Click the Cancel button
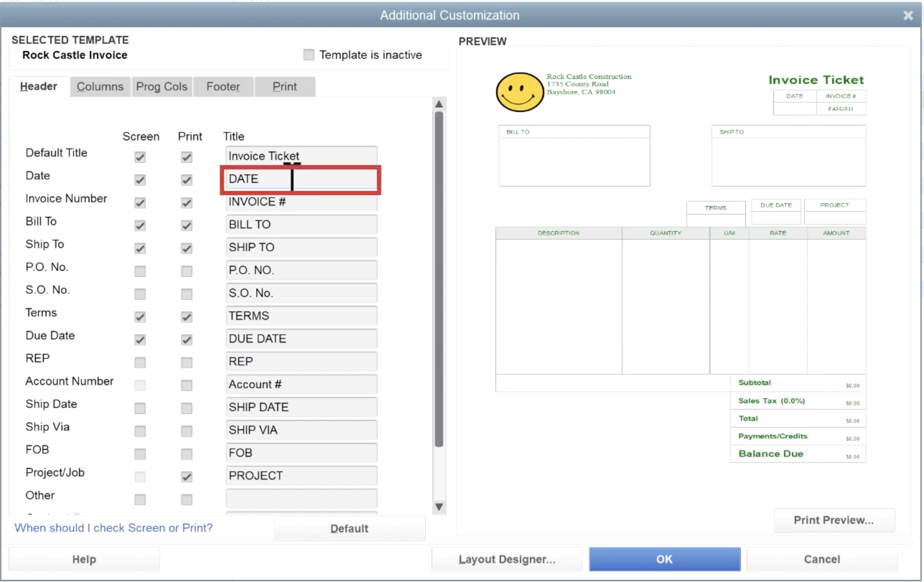 [822, 559]
